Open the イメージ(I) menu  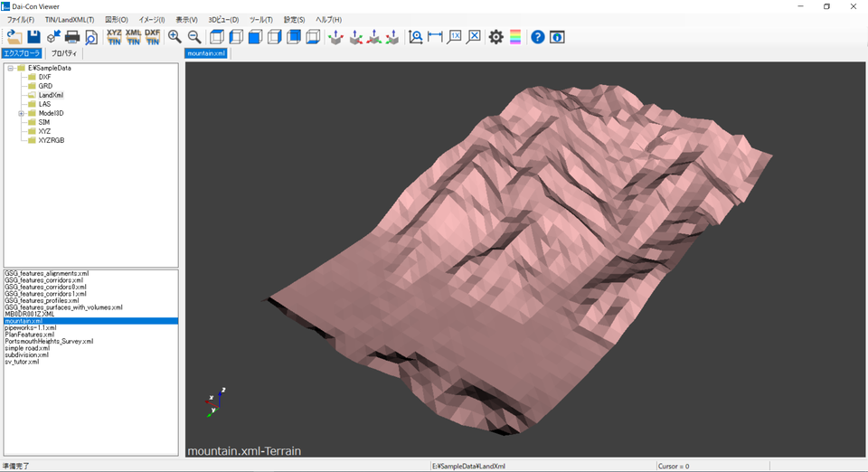coord(152,19)
